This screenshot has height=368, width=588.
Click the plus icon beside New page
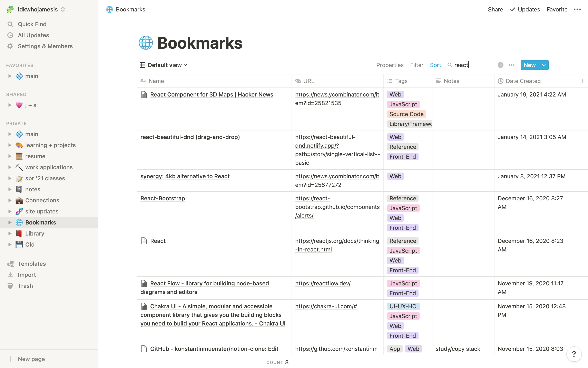[10, 359]
